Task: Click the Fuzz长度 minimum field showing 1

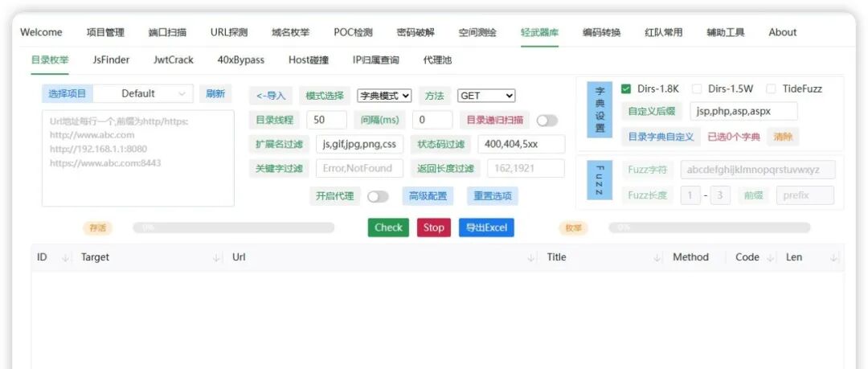Action: pos(690,195)
